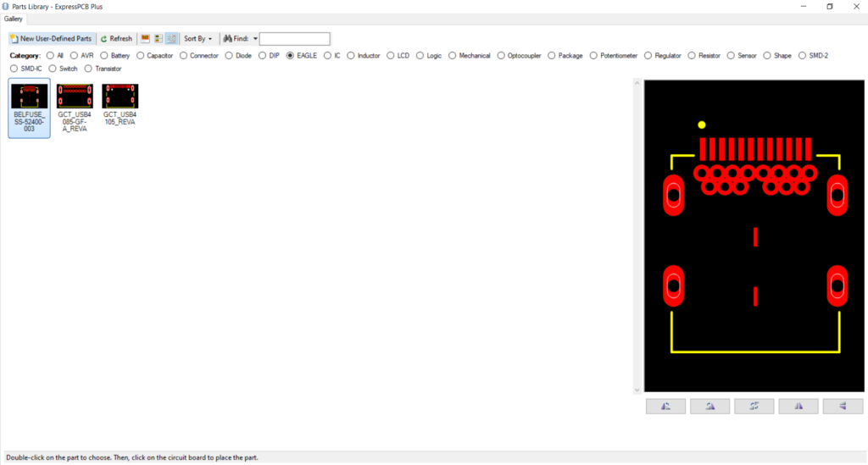Image resolution: width=868 pixels, height=465 pixels.
Task: Select the Capacitor category radio button
Action: pyautogui.click(x=140, y=56)
